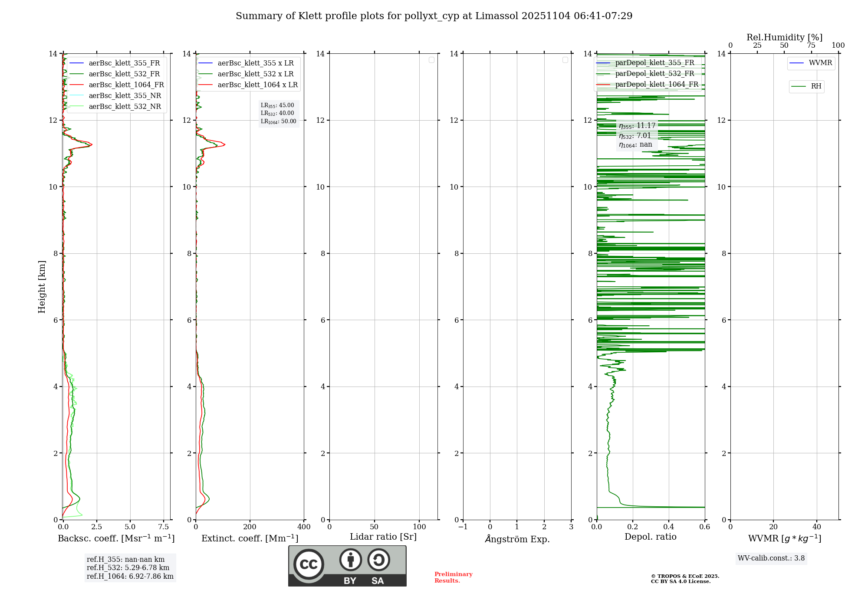Click the Rel.Humidity [%] top axis label
The height and width of the screenshot is (590, 868).
[x=784, y=37]
